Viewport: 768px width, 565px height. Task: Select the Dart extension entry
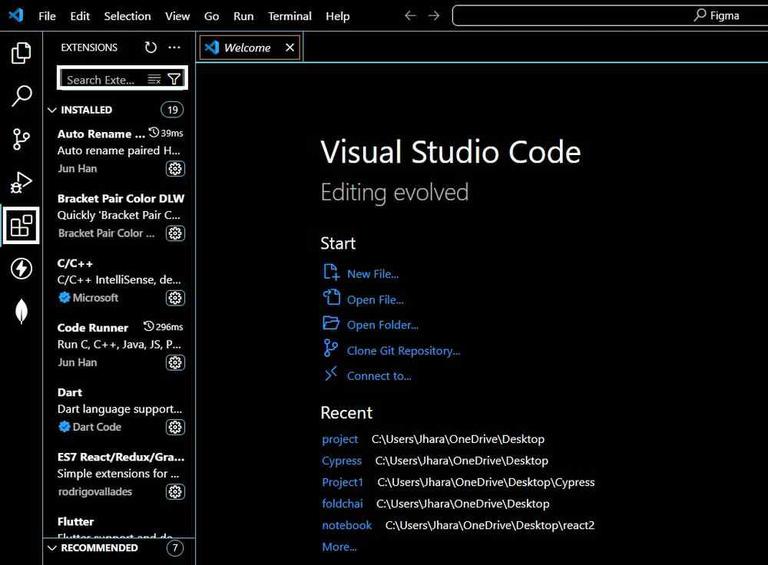point(120,409)
